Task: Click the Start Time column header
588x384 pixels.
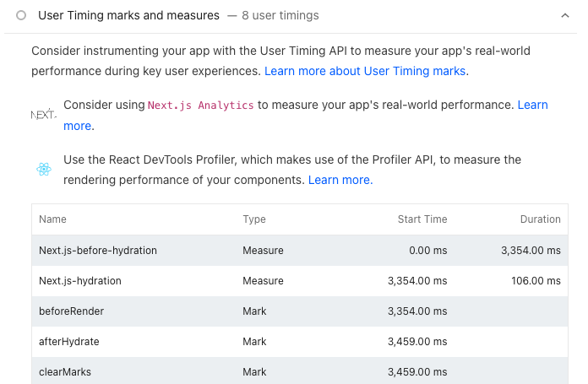Action: (x=422, y=219)
